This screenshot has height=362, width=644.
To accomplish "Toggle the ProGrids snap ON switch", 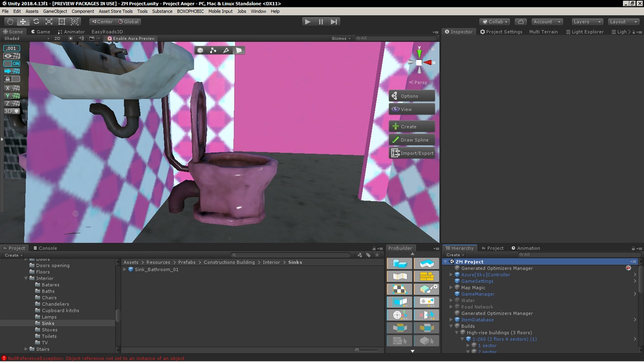I will coord(12,64).
